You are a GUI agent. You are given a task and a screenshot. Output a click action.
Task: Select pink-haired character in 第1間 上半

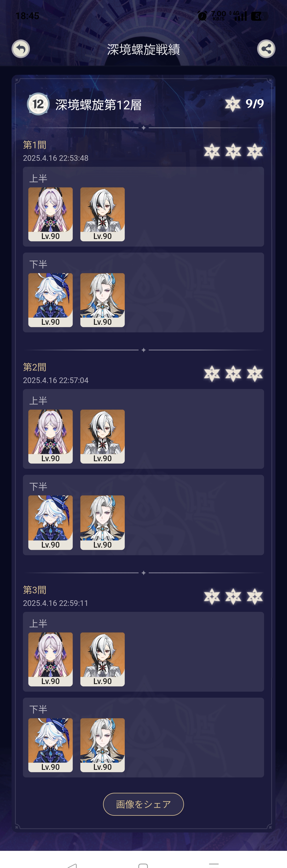pos(50,214)
